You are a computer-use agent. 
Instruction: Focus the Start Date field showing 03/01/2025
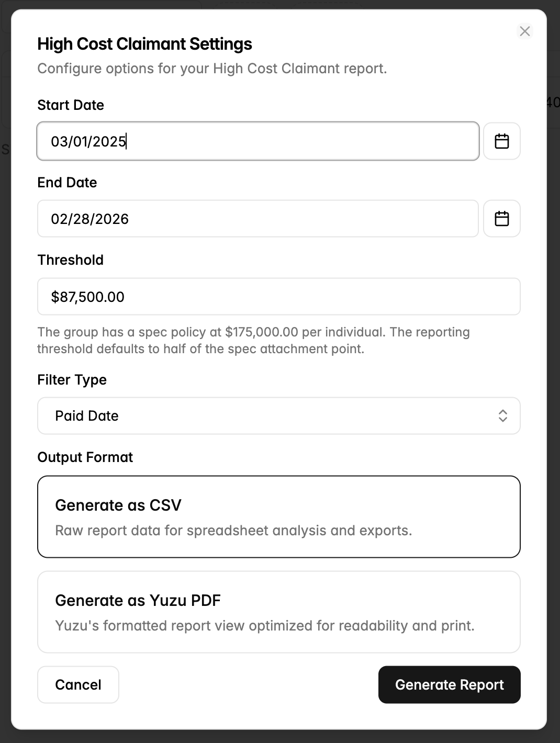[258, 141]
